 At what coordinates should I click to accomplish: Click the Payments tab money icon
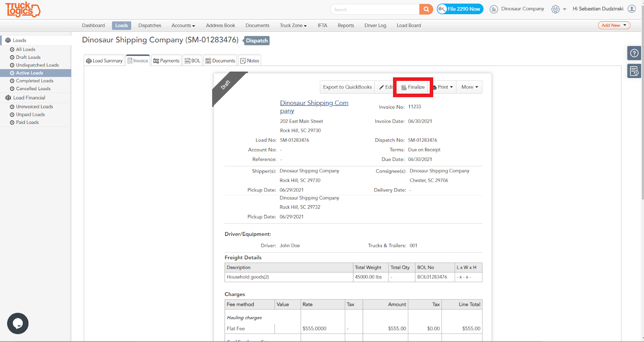click(x=156, y=61)
